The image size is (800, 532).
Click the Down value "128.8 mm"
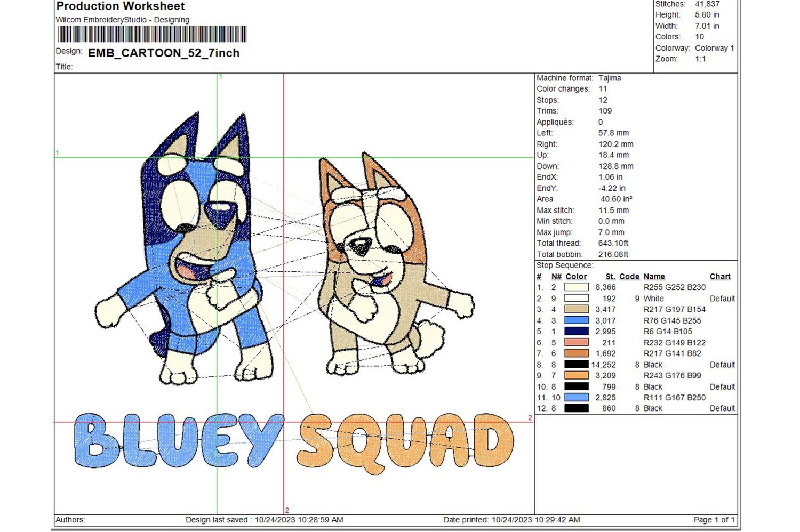point(616,166)
